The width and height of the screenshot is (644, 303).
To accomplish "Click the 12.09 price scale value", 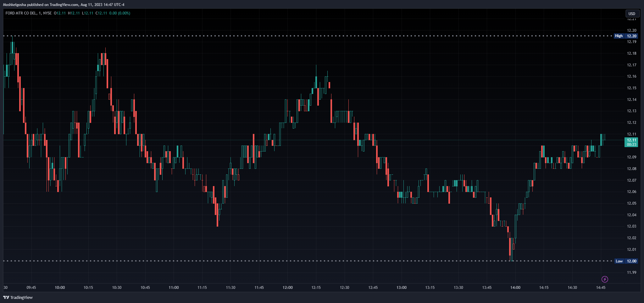I will (x=631, y=157).
